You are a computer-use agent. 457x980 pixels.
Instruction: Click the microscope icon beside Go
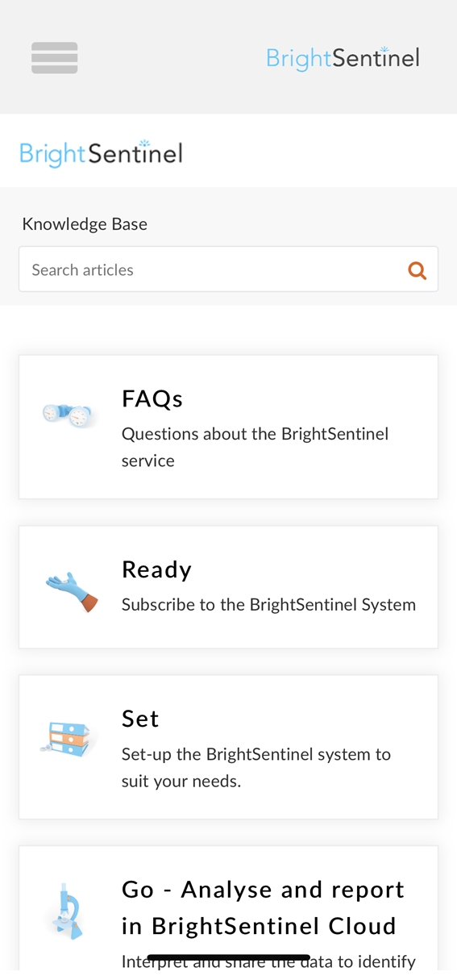point(67,911)
